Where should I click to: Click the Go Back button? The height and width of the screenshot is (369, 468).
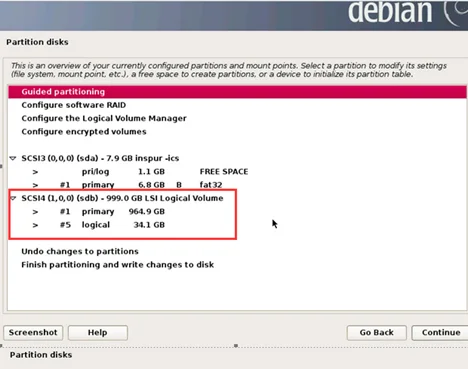pyautogui.click(x=376, y=333)
